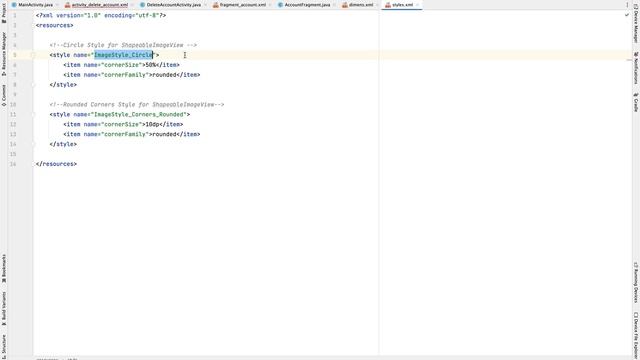Open the editor tabs more-options menu
Viewport: 640px width, 360px height.
tap(627, 5)
